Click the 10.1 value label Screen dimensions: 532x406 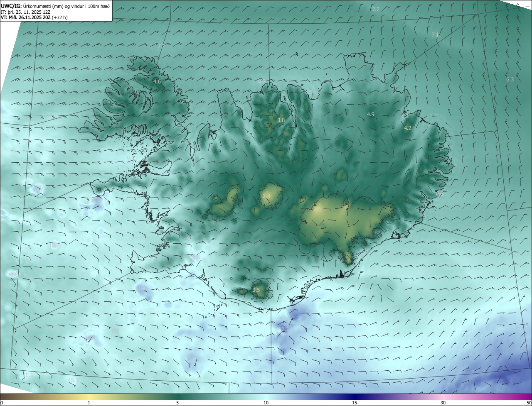pyautogui.click(x=27, y=375)
